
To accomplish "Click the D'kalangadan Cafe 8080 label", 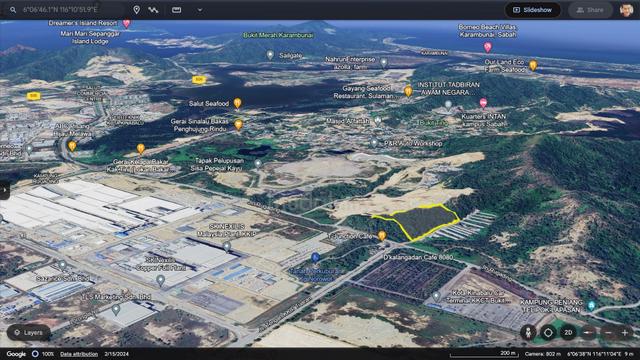I will click(x=418, y=258).
